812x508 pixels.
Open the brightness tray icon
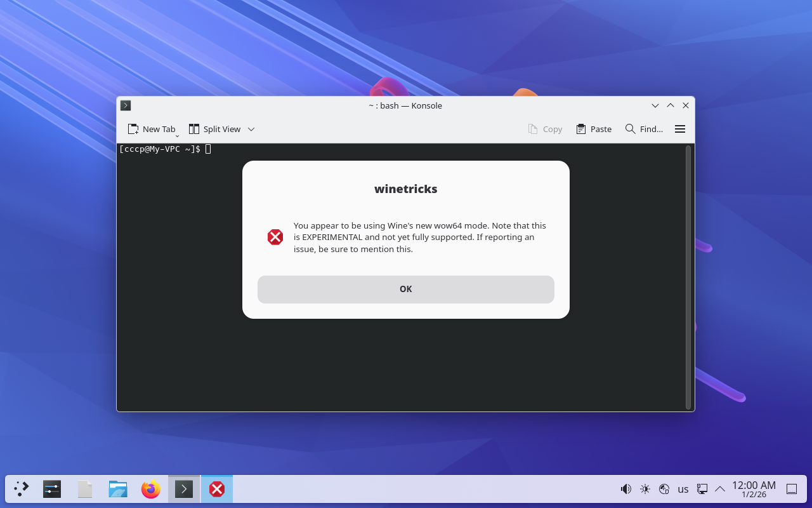645,489
